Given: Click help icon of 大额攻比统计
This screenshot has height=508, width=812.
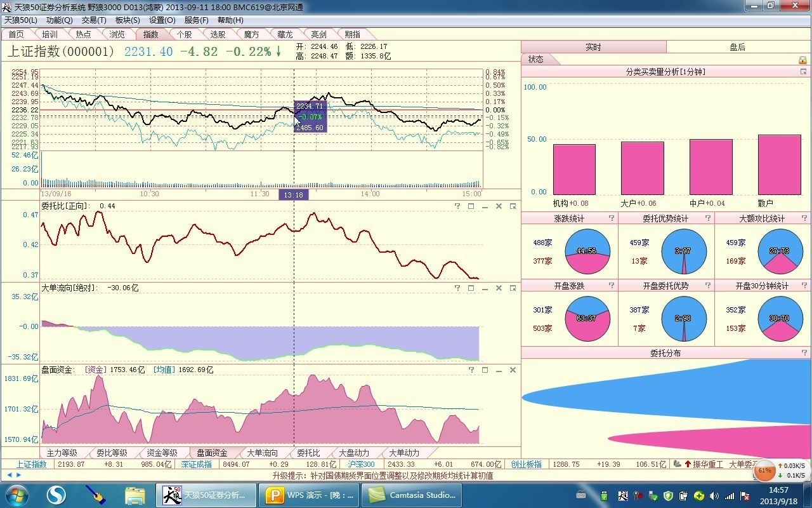Looking at the screenshot, I should tap(804, 218).
